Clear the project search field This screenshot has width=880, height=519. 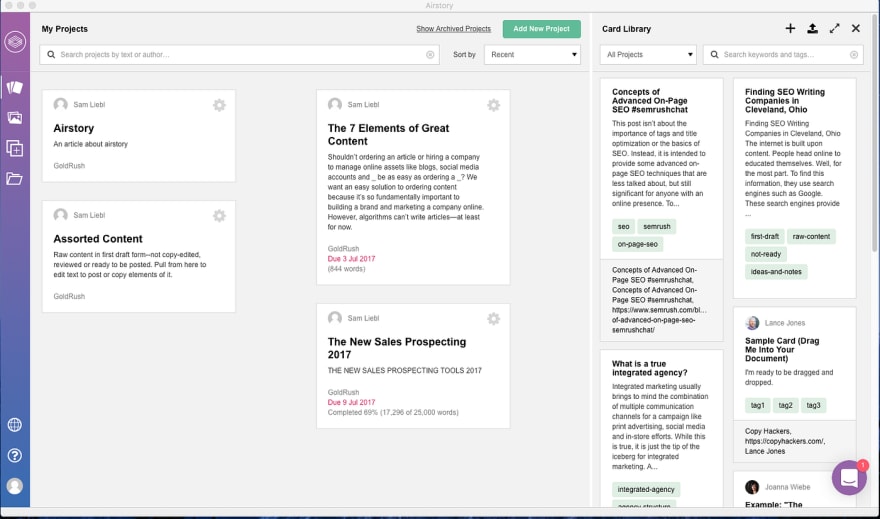430,54
